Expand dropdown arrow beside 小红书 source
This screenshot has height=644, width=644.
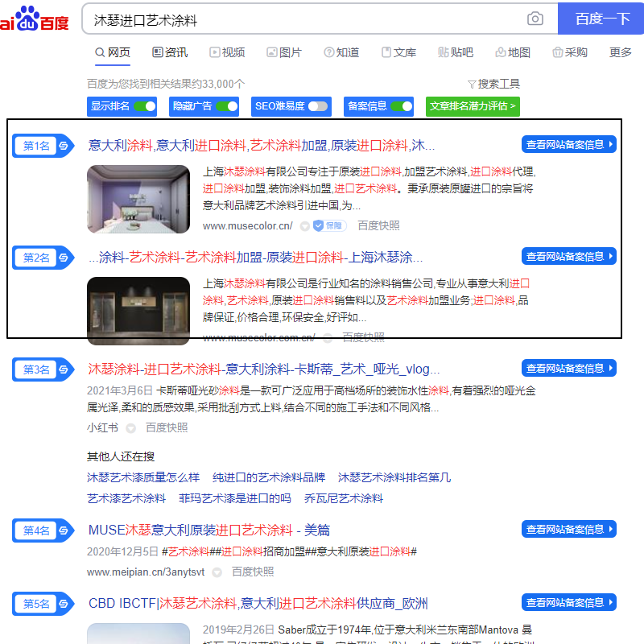click(130, 428)
